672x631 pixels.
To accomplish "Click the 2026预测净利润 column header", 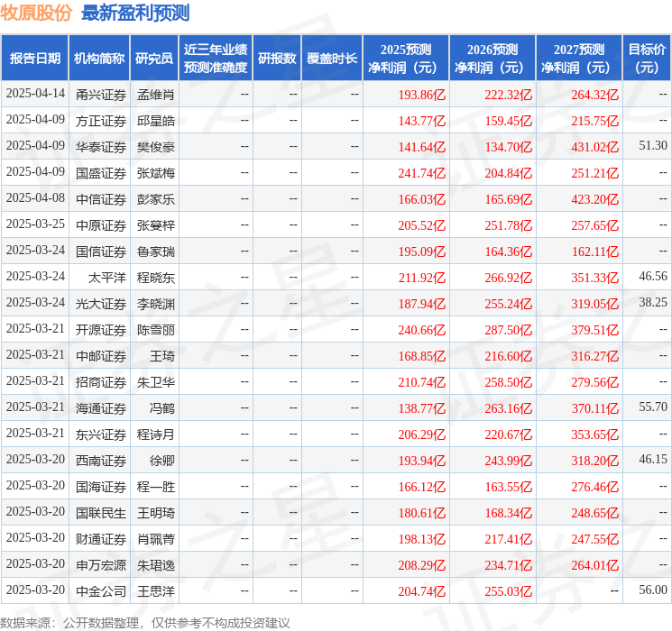I will coord(492,58).
